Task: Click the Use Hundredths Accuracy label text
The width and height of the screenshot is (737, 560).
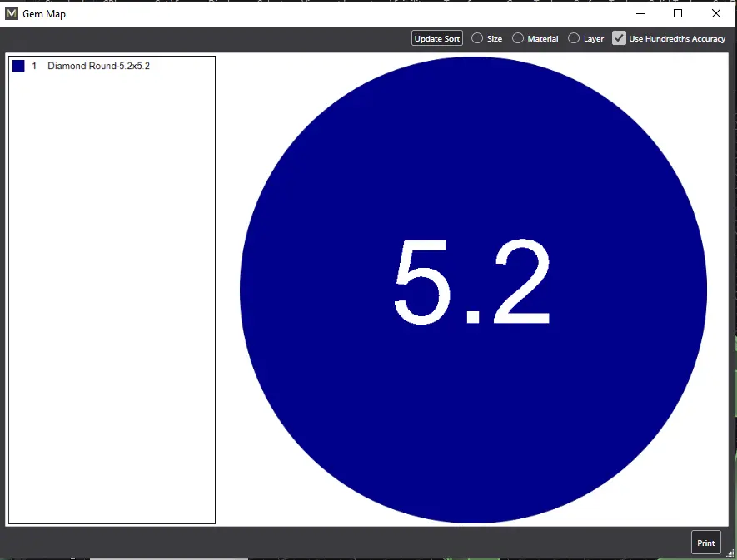Action: (x=677, y=38)
